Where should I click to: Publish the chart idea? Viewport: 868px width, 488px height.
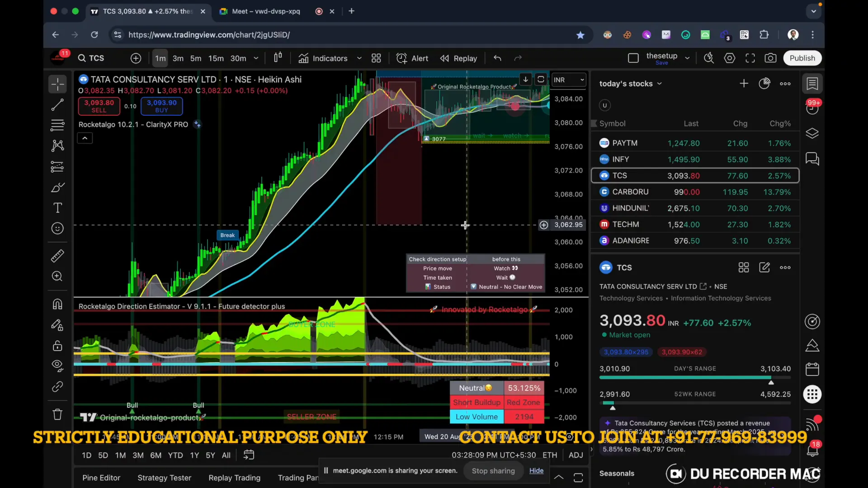coord(802,58)
